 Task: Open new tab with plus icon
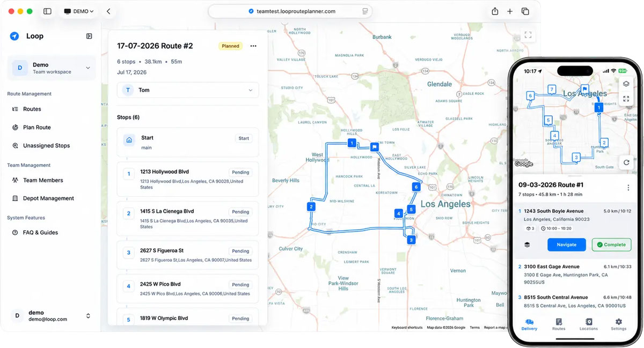click(510, 11)
